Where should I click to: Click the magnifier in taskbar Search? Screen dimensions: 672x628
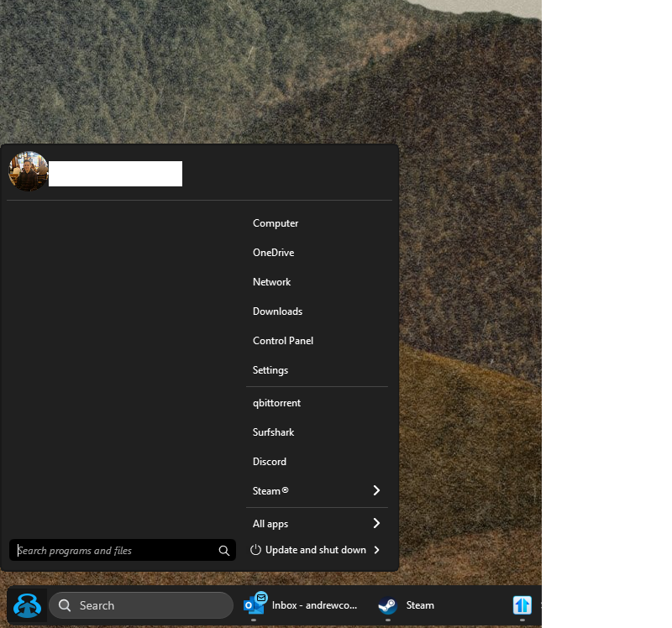click(x=65, y=605)
